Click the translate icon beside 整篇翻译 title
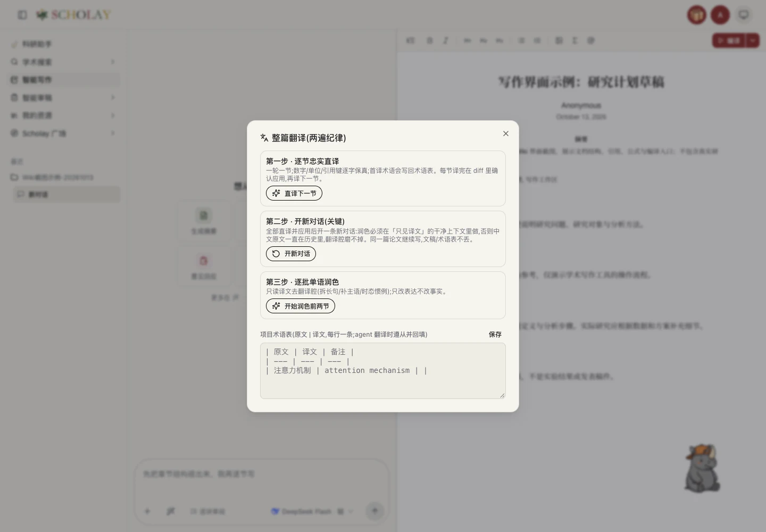This screenshot has height=532, width=766. pyautogui.click(x=264, y=138)
